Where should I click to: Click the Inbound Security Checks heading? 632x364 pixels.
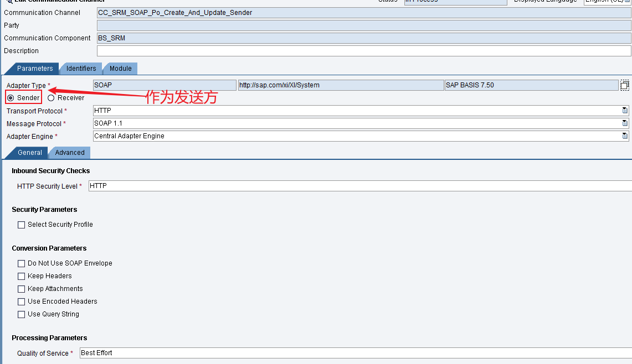(x=51, y=171)
